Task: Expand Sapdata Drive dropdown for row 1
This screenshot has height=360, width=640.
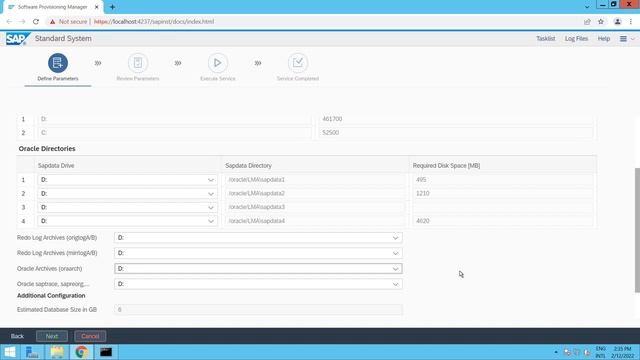Action: [x=211, y=180]
